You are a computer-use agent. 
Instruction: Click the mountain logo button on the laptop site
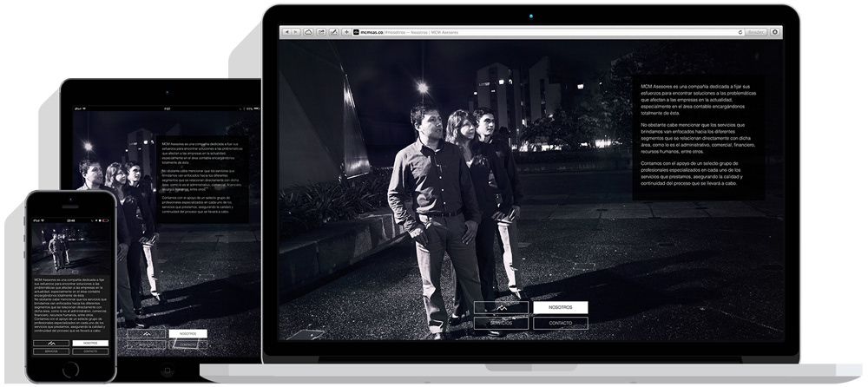coord(502,307)
